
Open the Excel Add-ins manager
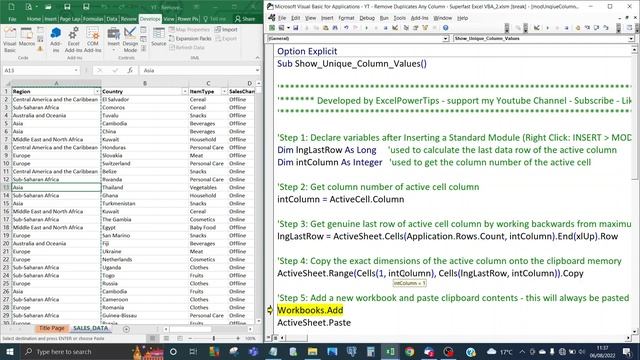click(x=73, y=40)
